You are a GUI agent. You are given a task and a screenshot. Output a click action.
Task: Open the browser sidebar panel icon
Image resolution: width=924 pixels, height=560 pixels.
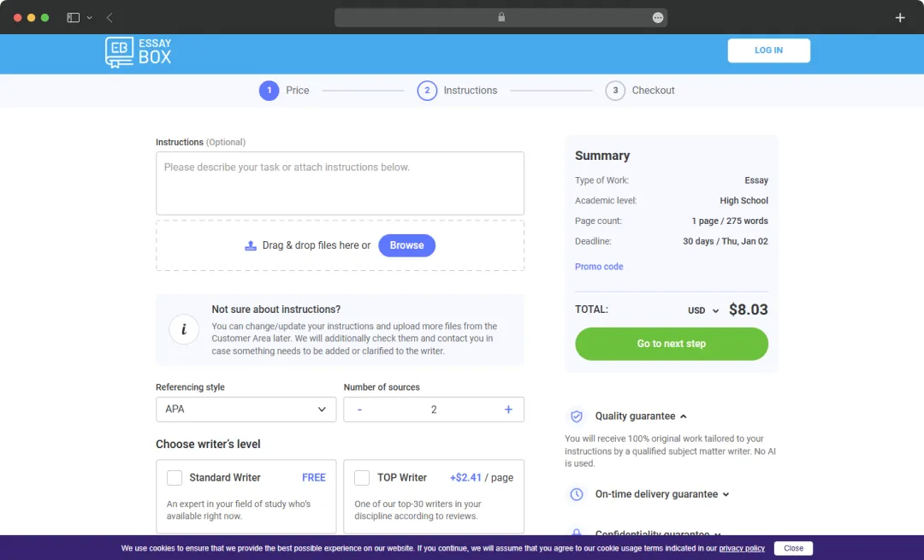click(73, 17)
